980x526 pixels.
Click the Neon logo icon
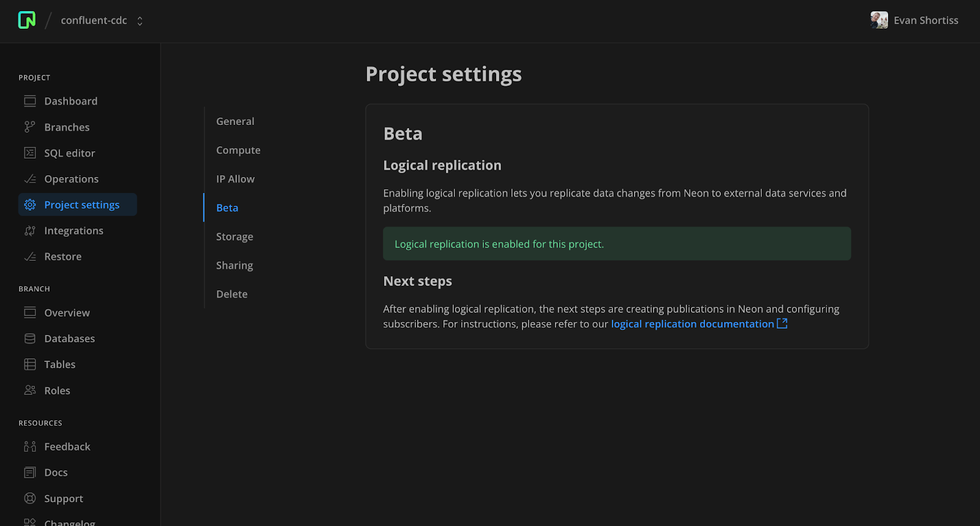pyautogui.click(x=27, y=20)
